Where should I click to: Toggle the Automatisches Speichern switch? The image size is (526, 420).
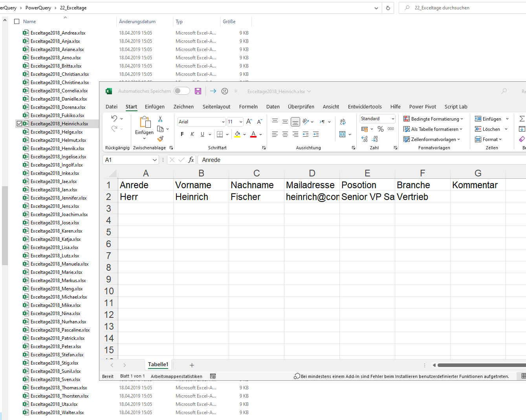182,91
